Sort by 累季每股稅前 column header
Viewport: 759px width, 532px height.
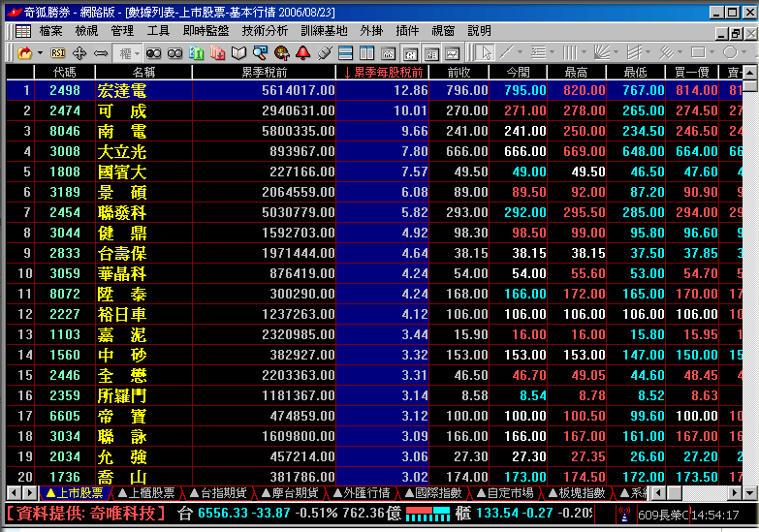tap(383, 73)
